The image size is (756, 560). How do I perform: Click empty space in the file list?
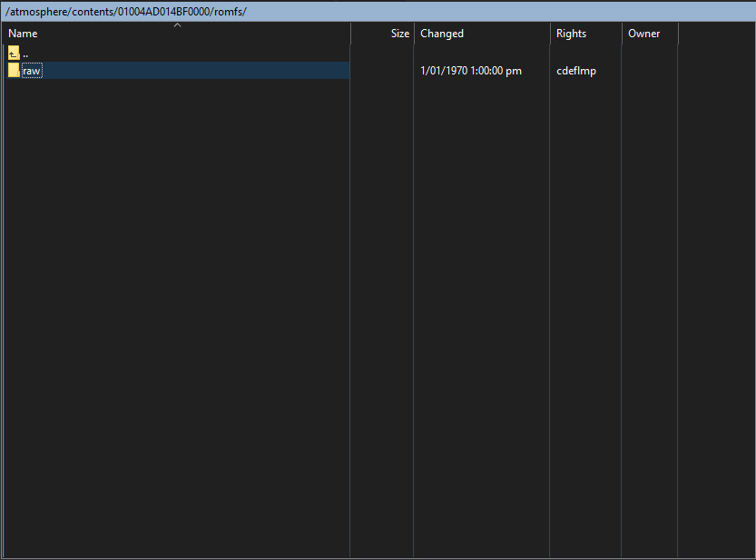tap(182, 318)
